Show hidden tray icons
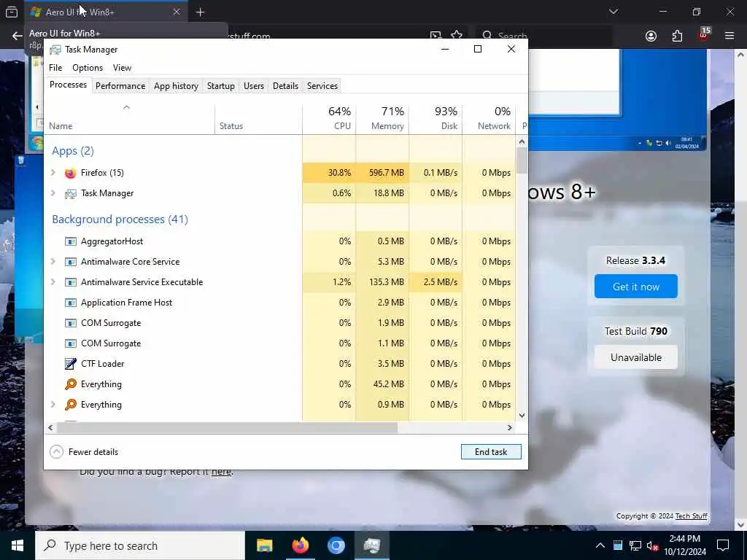747x560 pixels. 600,545
